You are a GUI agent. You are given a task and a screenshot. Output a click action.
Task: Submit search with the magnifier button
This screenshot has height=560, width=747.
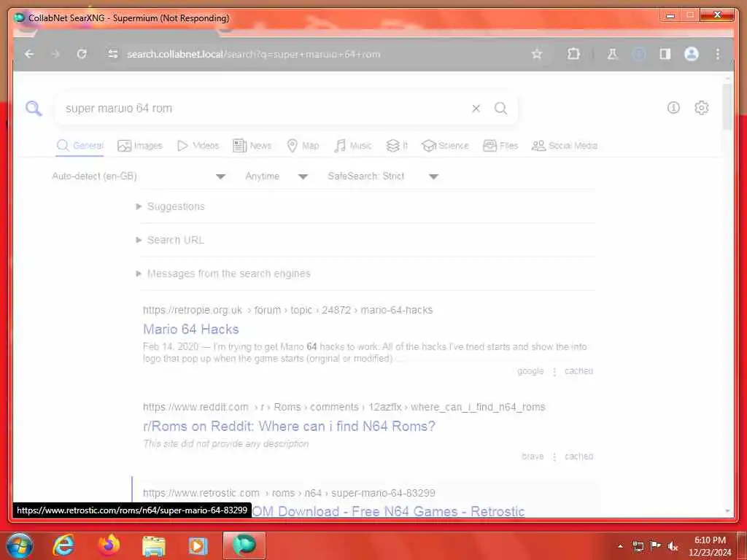pyautogui.click(x=500, y=109)
